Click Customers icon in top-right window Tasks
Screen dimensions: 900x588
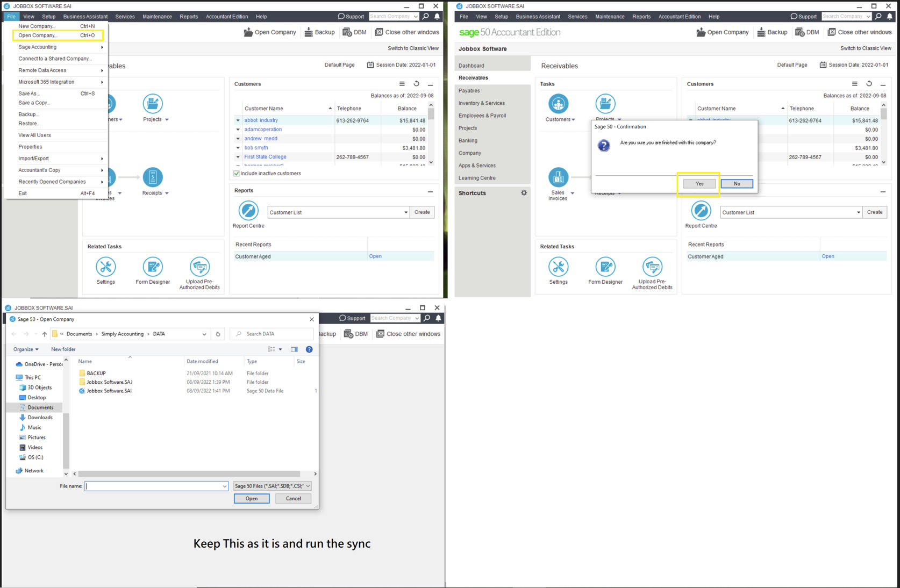pyautogui.click(x=558, y=104)
